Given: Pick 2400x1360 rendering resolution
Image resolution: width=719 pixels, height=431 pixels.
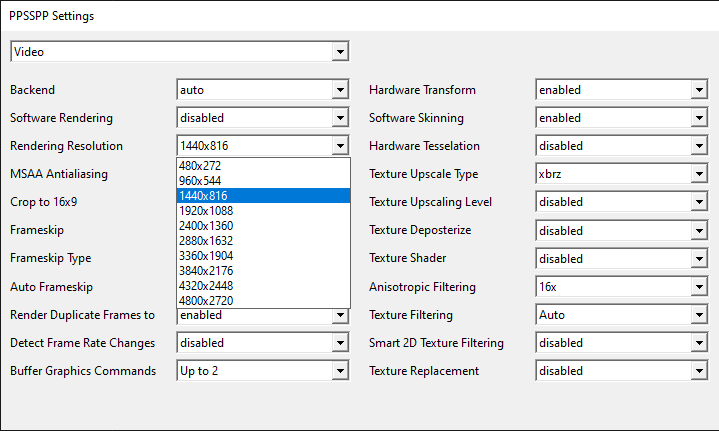Looking at the screenshot, I should [263, 226].
